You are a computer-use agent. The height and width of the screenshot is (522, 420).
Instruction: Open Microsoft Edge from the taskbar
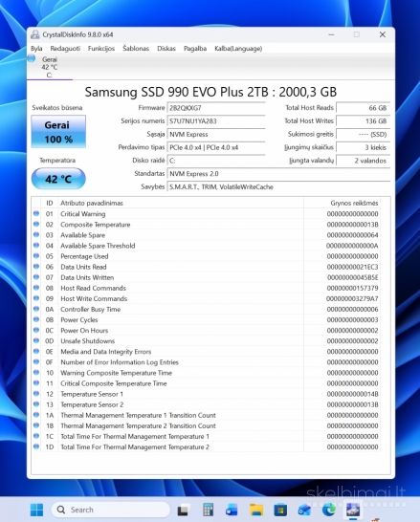329,510
